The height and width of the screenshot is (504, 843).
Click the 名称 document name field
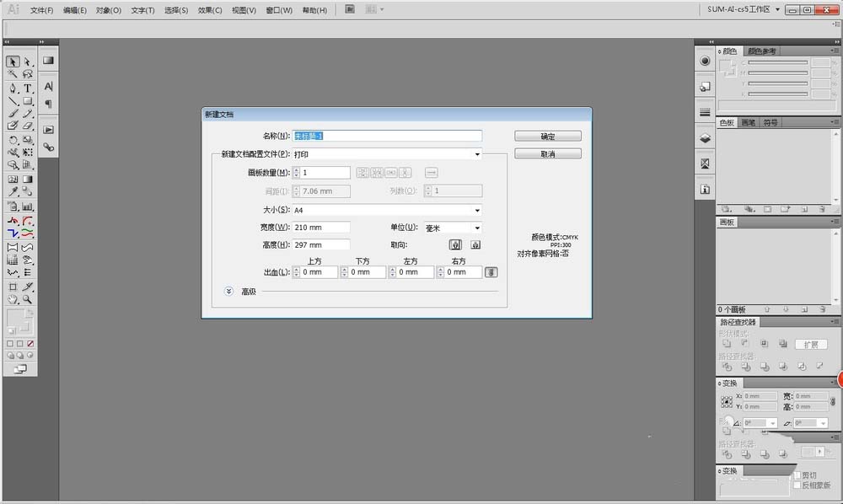tap(386, 135)
